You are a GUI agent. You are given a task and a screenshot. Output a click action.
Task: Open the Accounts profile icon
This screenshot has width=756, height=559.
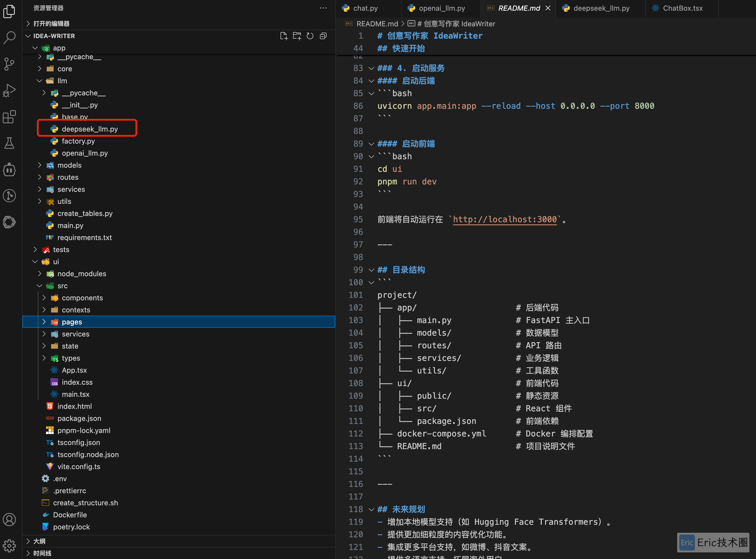coord(9,520)
